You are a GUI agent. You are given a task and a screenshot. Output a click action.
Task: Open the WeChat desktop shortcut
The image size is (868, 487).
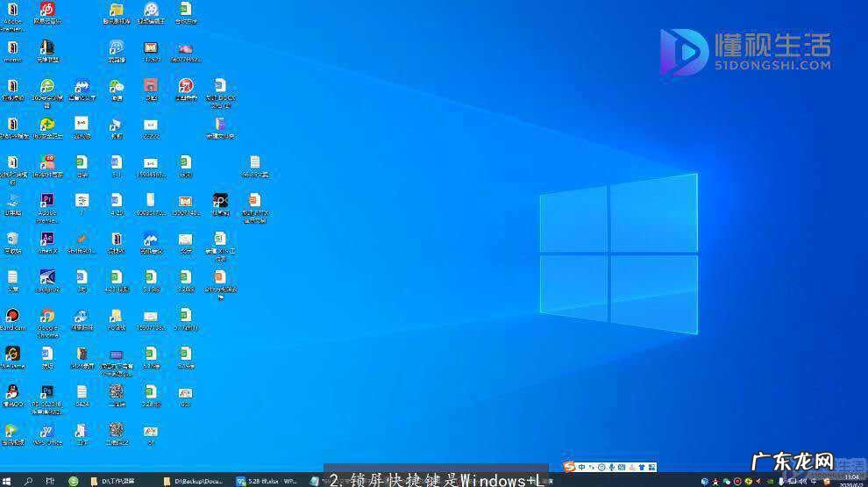116,86
